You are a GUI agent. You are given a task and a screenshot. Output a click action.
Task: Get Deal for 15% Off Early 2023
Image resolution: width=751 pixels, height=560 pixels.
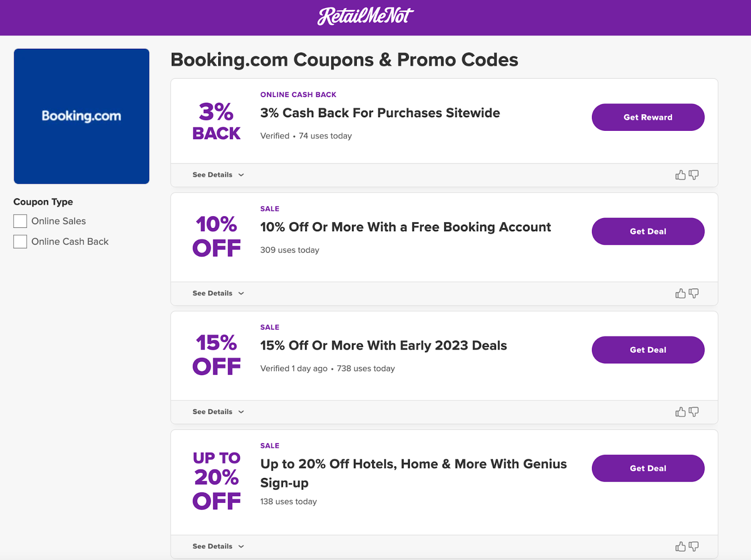click(x=648, y=350)
